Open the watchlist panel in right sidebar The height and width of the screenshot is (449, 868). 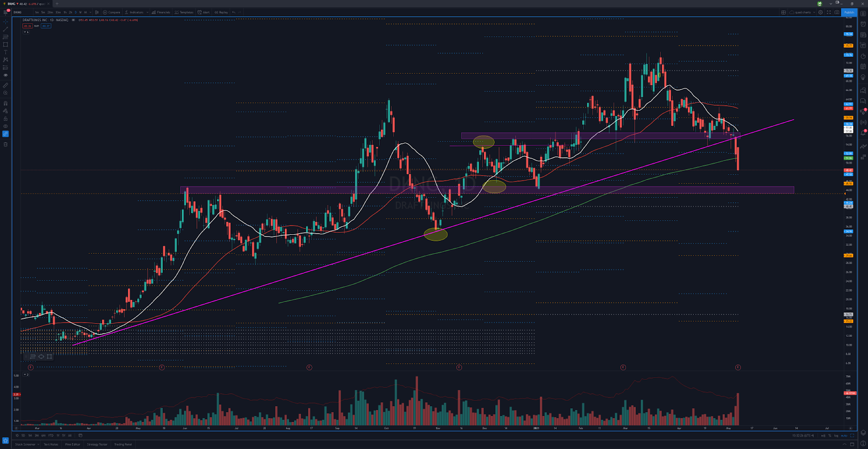863,14
